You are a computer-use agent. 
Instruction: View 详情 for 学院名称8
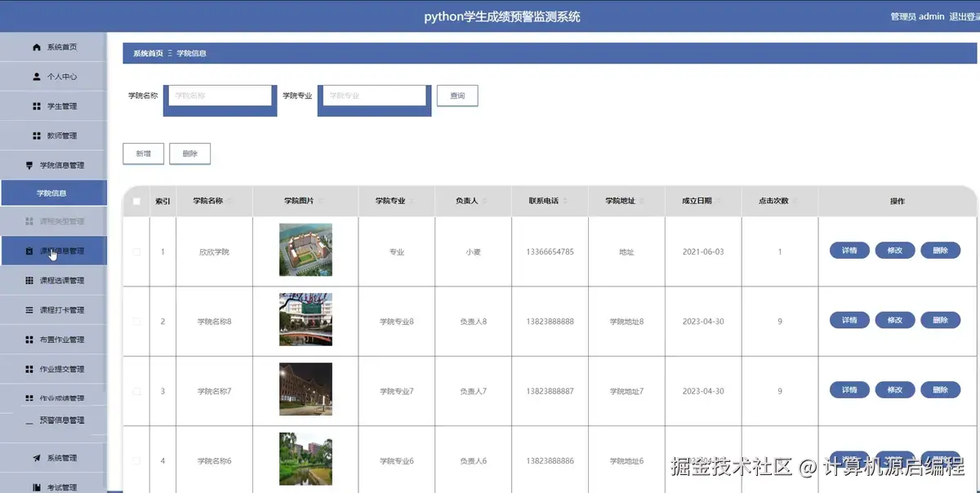point(849,321)
